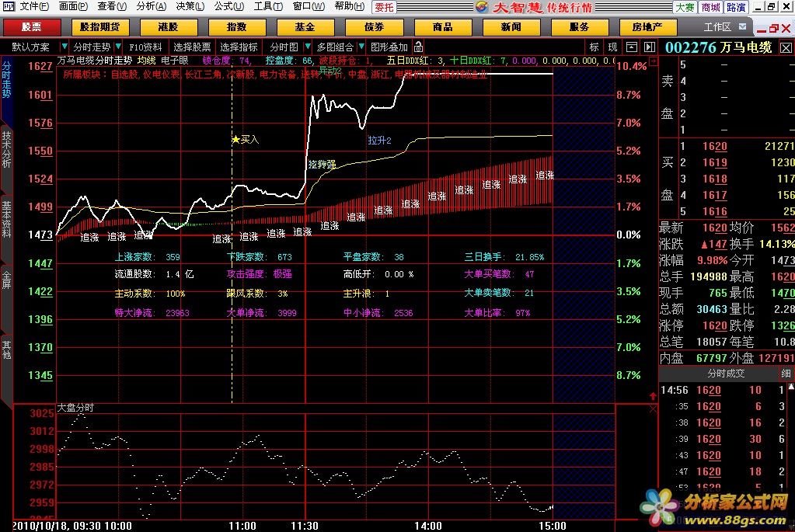Open the 决策(L) menu

(190, 6)
